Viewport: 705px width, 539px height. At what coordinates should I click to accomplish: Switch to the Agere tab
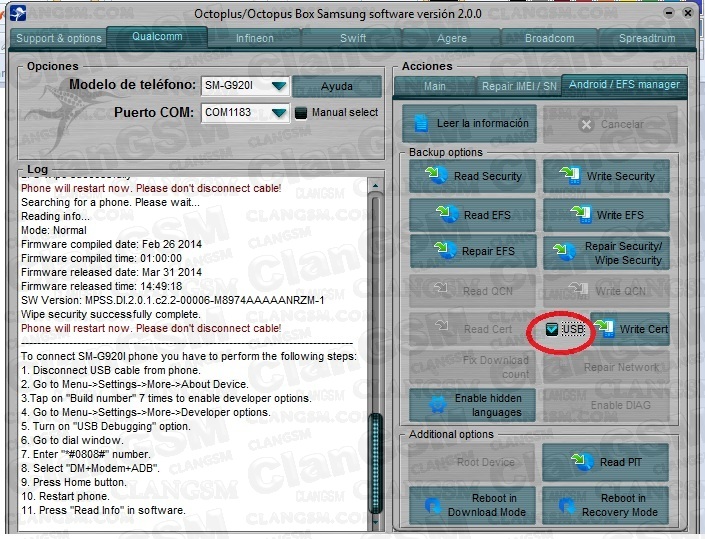451,38
